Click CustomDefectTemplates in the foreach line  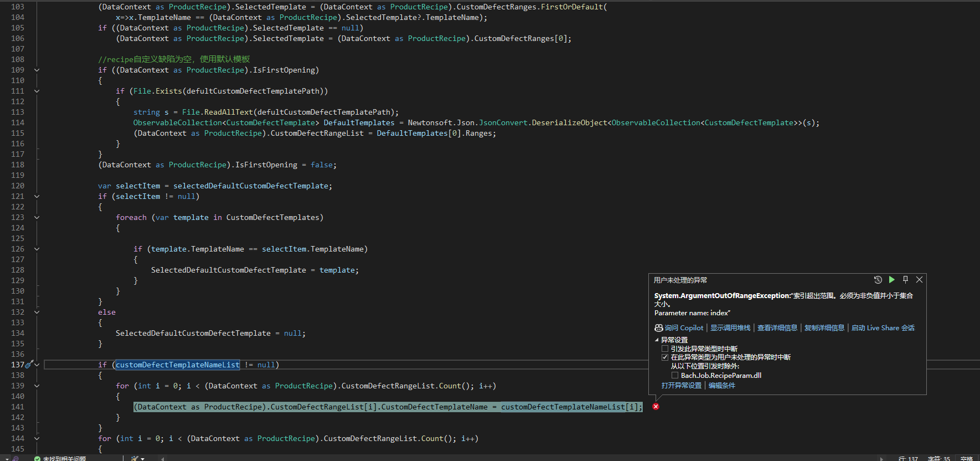(273, 217)
